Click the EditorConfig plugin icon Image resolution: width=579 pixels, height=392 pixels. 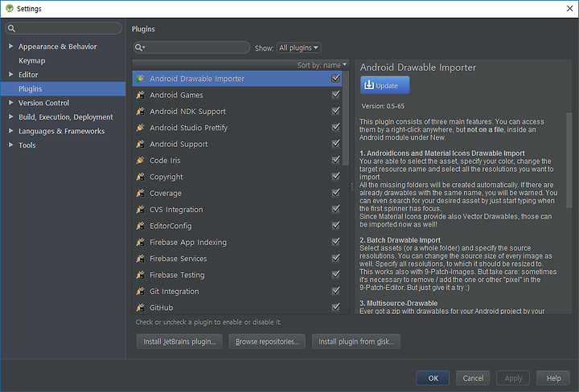click(x=140, y=226)
